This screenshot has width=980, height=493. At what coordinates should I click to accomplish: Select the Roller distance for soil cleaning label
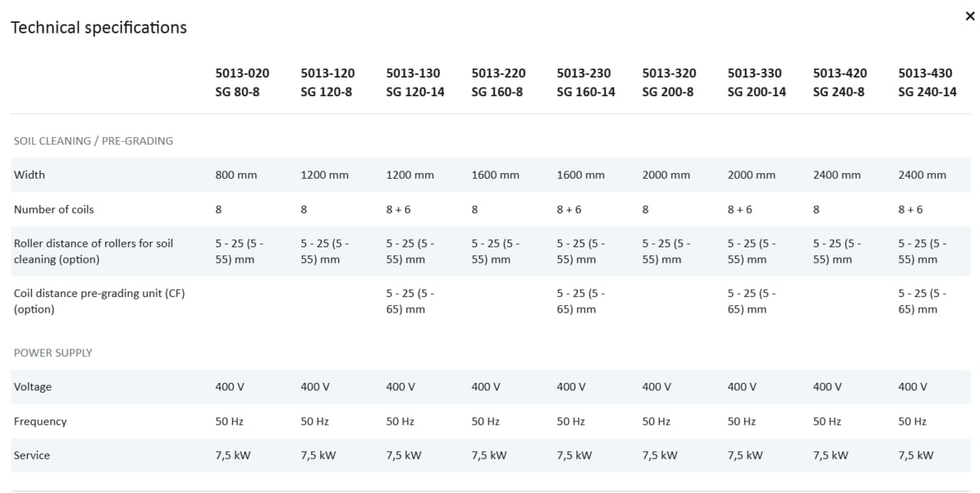93,251
